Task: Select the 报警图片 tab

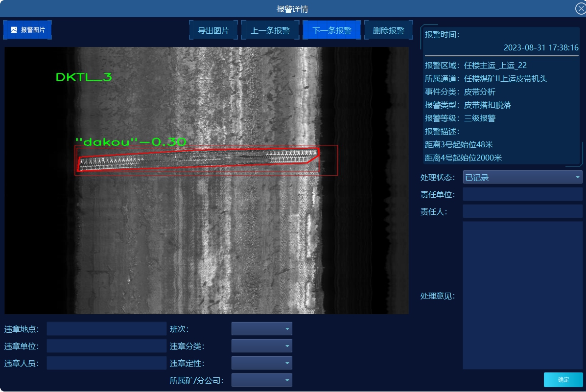Action: tap(27, 30)
